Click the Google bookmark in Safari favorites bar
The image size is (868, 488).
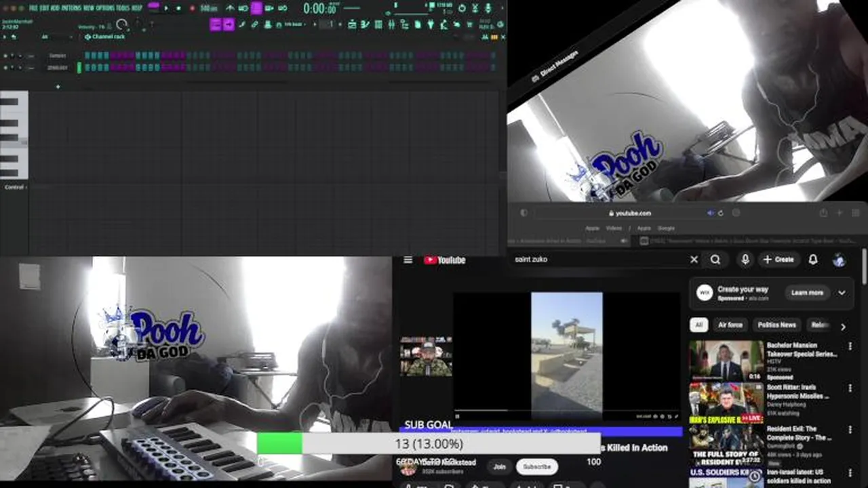666,228
